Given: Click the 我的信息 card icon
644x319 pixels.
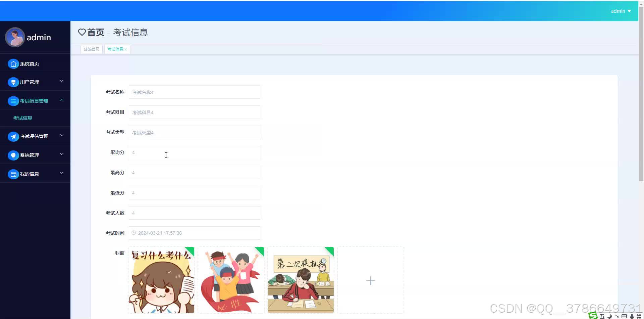Looking at the screenshot, I should (13, 174).
